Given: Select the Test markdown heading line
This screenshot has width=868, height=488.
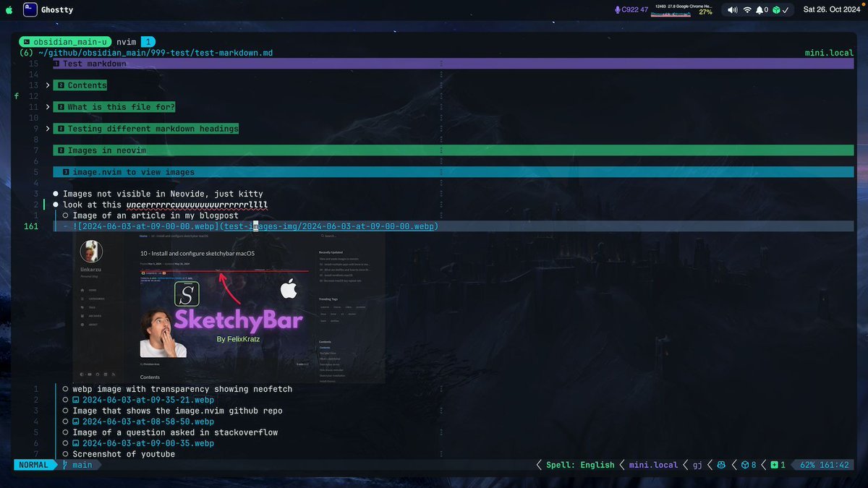Looking at the screenshot, I should coord(453,64).
